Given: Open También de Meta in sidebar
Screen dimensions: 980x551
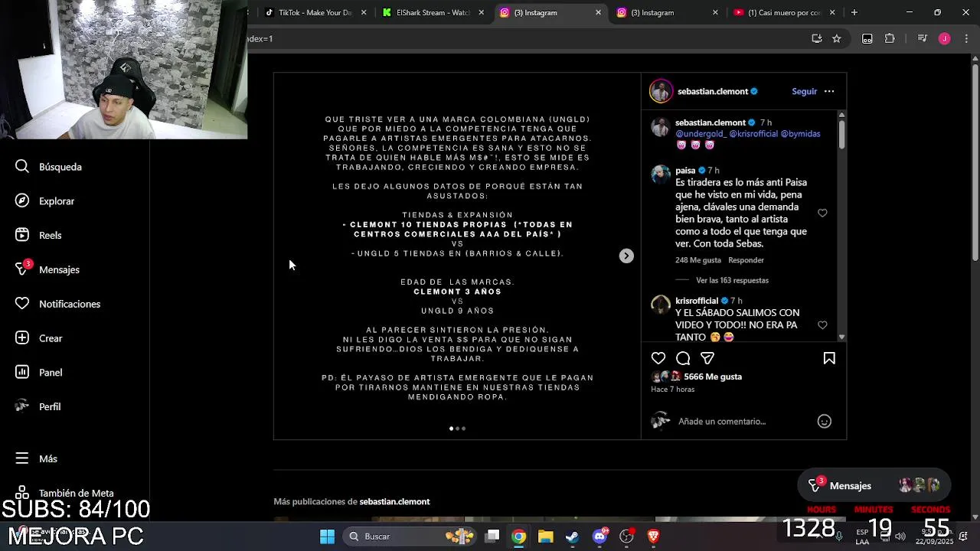Looking at the screenshot, I should tap(65, 494).
